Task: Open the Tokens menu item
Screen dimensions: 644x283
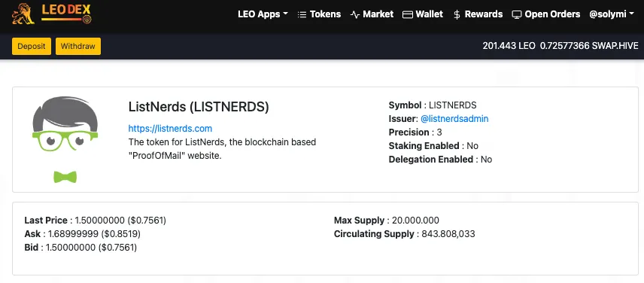Action: [x=319, y=14]
